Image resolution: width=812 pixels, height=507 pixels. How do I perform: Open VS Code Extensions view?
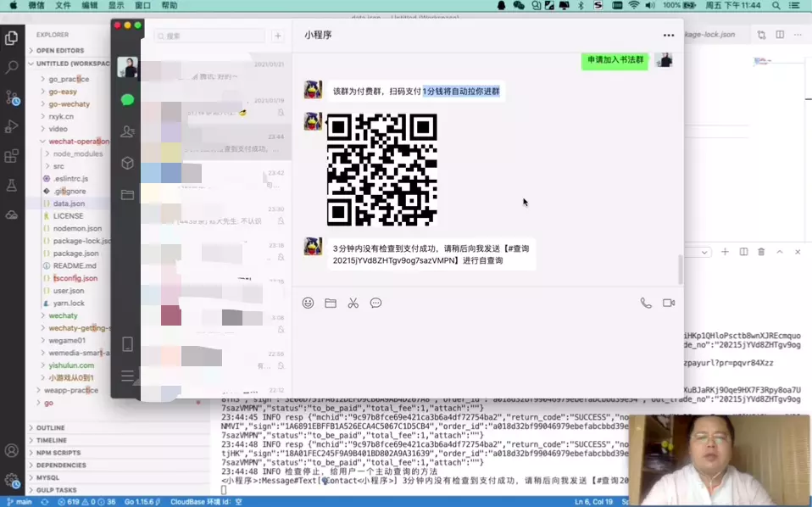pos(12,156)
